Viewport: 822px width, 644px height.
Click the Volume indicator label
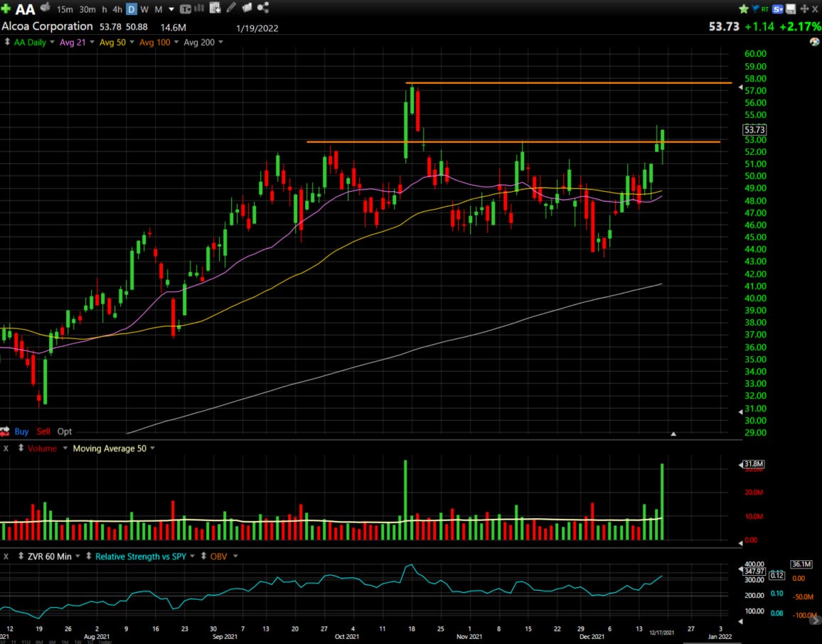point(43,449)
